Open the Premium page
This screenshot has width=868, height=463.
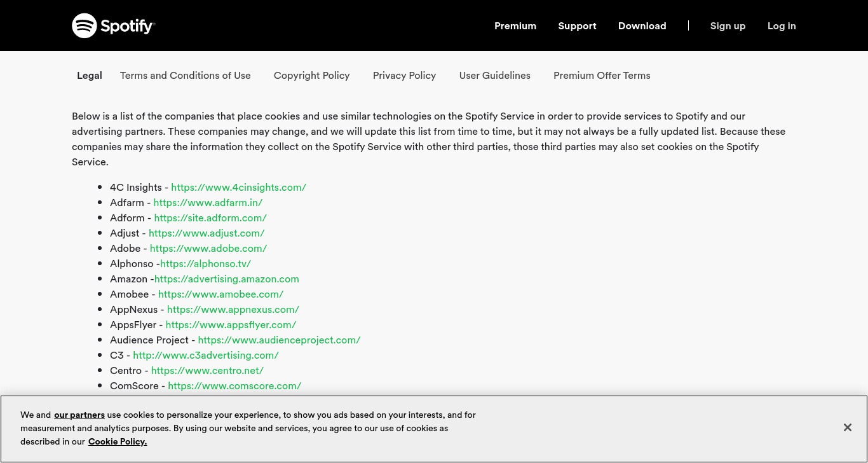point(515,25)
